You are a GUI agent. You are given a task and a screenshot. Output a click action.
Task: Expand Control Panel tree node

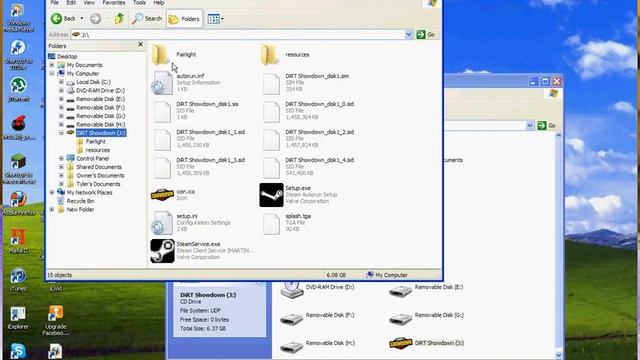point(61,158)
